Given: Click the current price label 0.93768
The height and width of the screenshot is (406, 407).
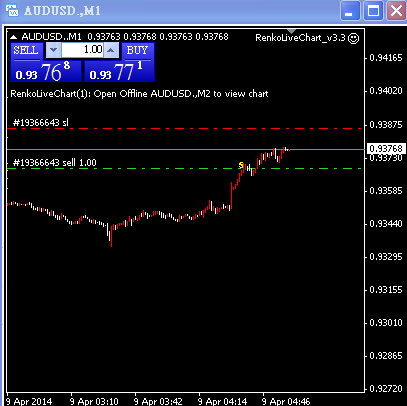Looking at the screenshot, I should click(386, 149).
